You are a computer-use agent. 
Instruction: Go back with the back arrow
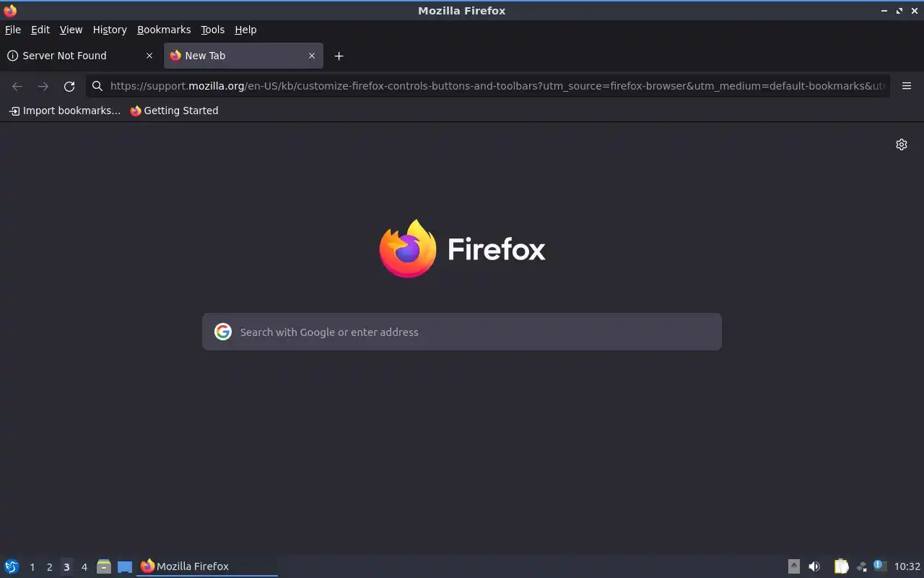pyautogui.click(x=17, y=86)
